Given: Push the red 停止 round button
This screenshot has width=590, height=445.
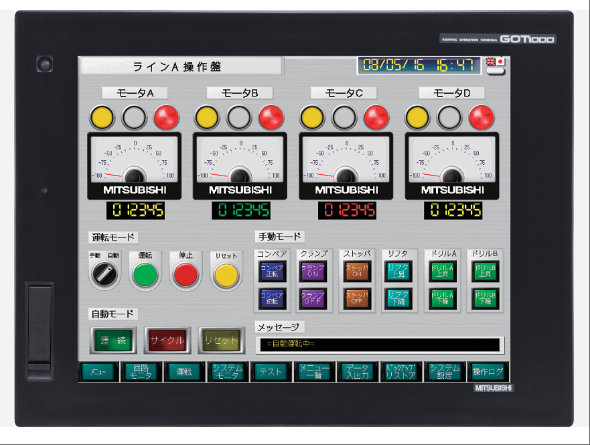Looking at the screenshot, I should tap(186, 275).
